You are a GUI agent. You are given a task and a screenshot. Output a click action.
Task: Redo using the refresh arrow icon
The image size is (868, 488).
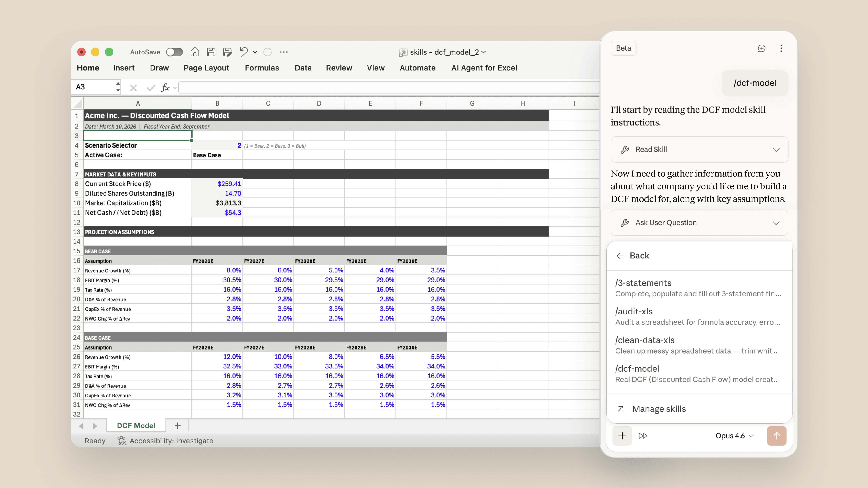[268, 52]
